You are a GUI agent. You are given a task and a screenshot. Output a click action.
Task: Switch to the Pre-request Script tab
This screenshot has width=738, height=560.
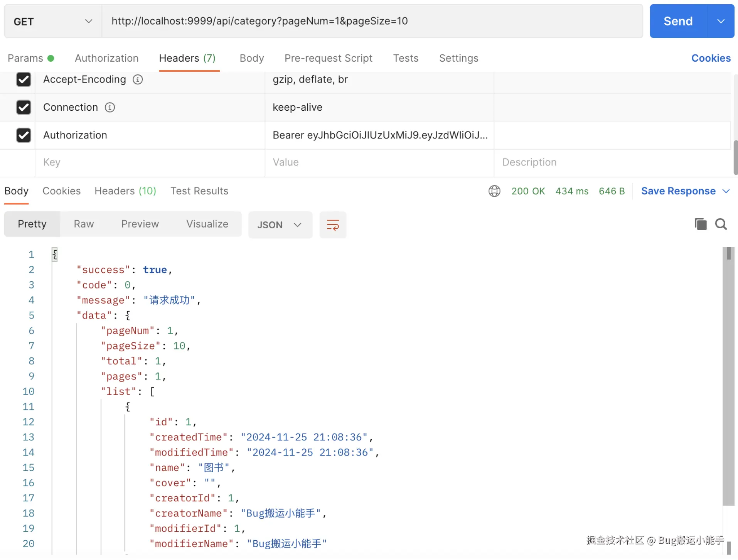pos(328,58)
